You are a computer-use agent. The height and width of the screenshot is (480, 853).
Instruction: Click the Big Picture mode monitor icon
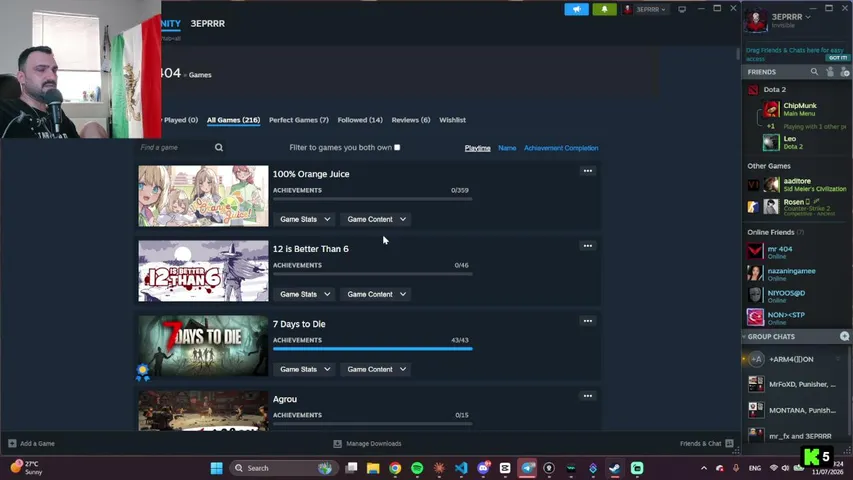(682, 9)
